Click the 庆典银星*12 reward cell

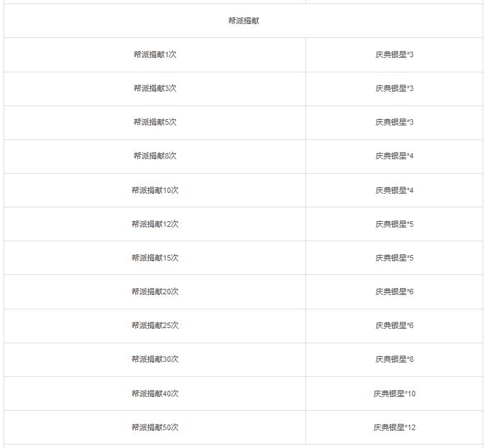[394, 427]
